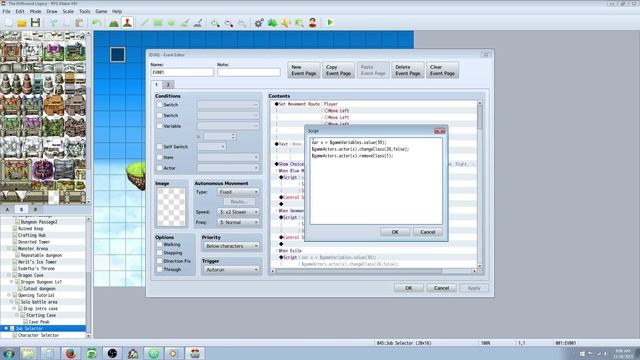Open the File menu
Screen dimensions: 640x360
coord(7,11)
